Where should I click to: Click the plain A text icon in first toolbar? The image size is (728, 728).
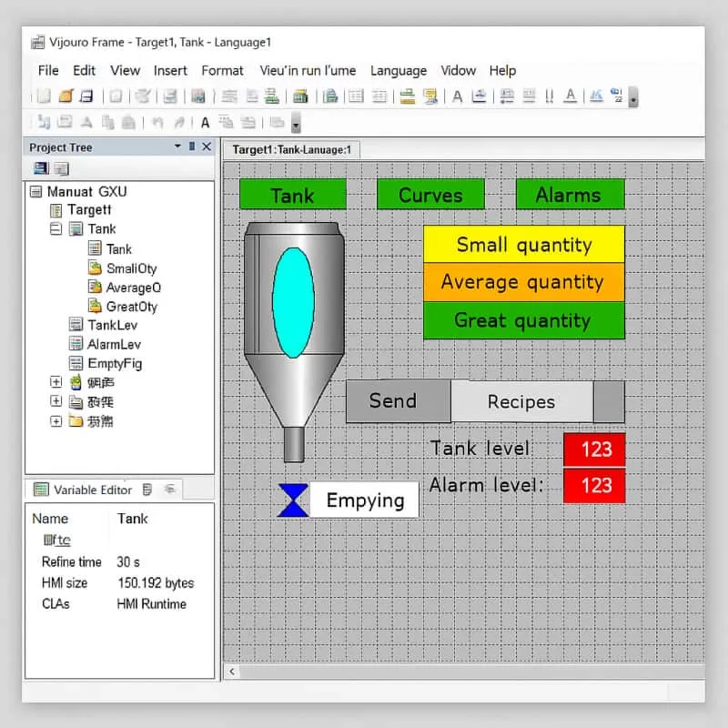[x=458, y=96]
